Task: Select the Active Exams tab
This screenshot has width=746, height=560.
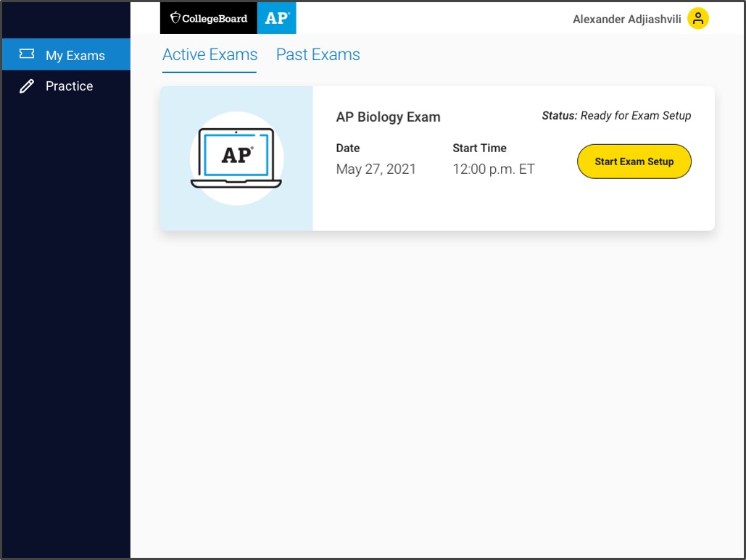Action: [209, 54]
